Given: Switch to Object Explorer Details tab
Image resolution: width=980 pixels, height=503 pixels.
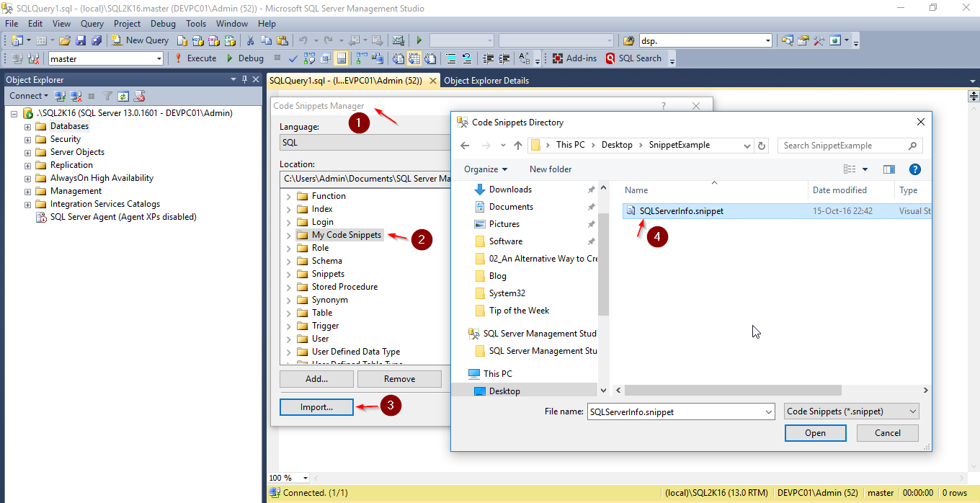Looking at the screenshot, I should (486, 81).
